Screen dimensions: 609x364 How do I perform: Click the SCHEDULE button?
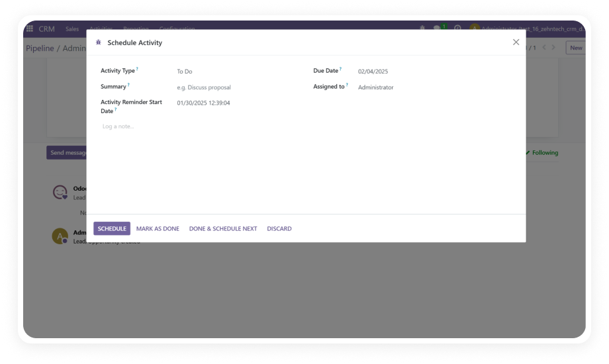coord(112,228)
